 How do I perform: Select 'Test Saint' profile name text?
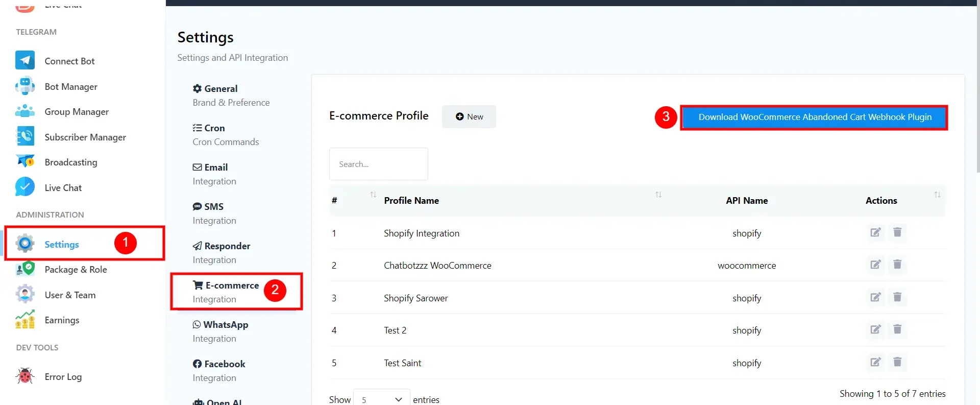(402, 363)
